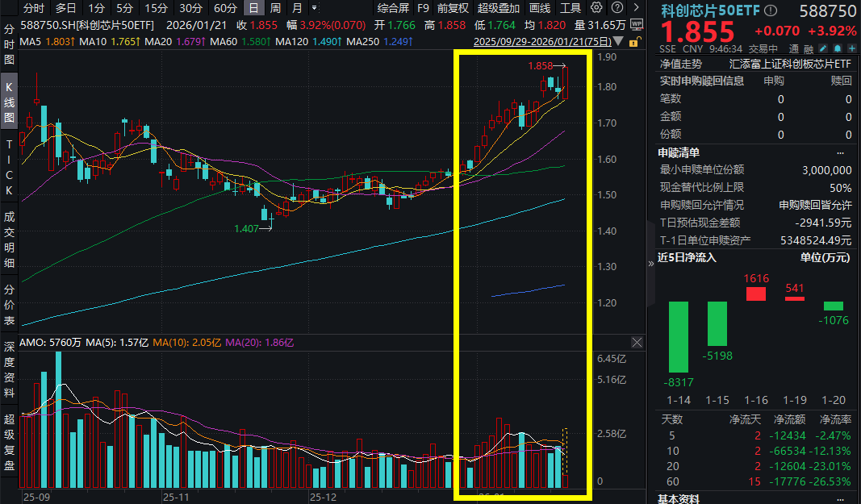Click the 前复权 button
This screenshot has height=504, width=861.
(x=454, y=8)
